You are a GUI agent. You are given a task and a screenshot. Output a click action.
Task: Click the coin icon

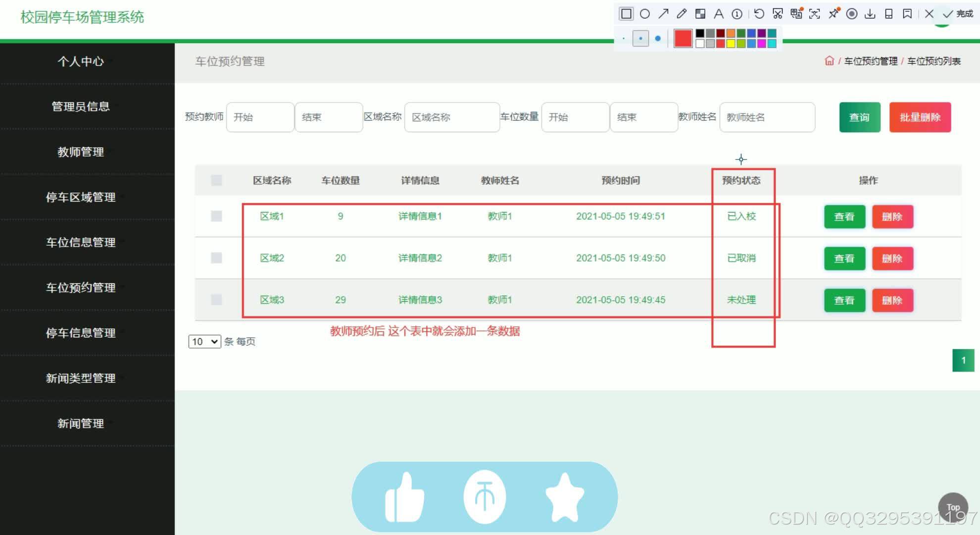tap(485, 497)
